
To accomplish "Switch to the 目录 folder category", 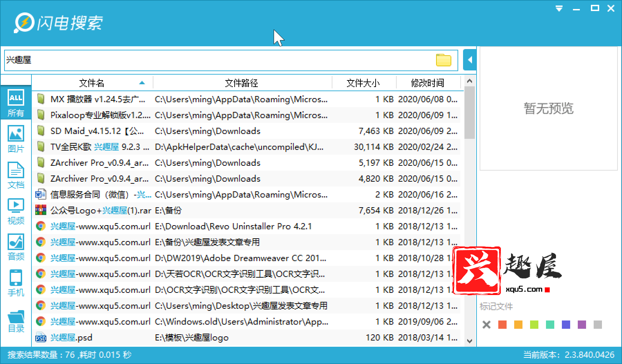I will point(16,321).
